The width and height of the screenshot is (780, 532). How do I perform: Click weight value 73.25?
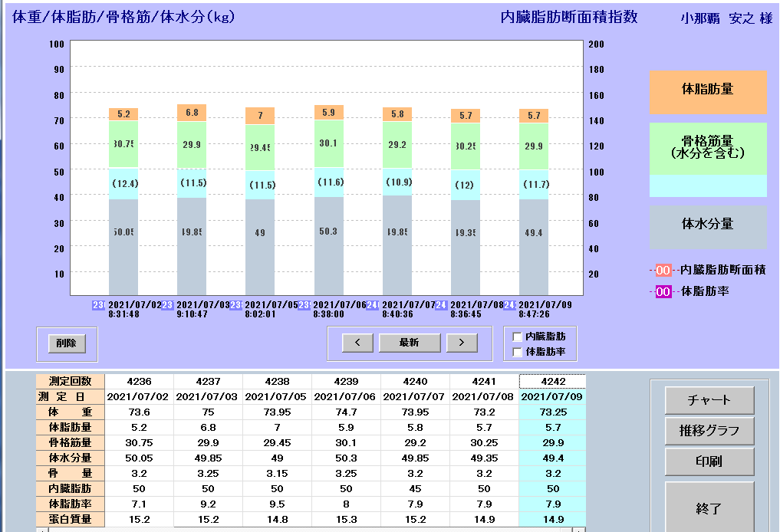point(553,412)
